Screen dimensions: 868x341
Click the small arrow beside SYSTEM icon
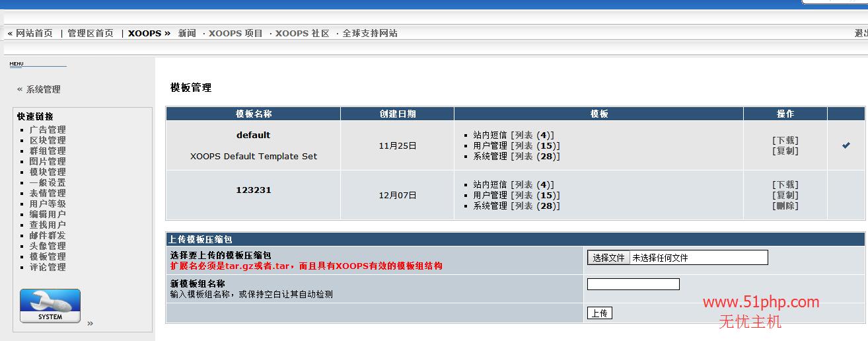(x=90, y=323)
